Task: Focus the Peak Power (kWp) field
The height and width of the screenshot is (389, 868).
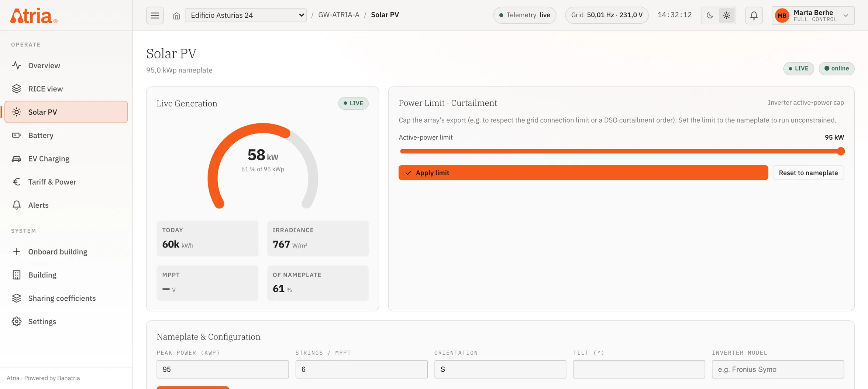Action: (x=223, y=369)
